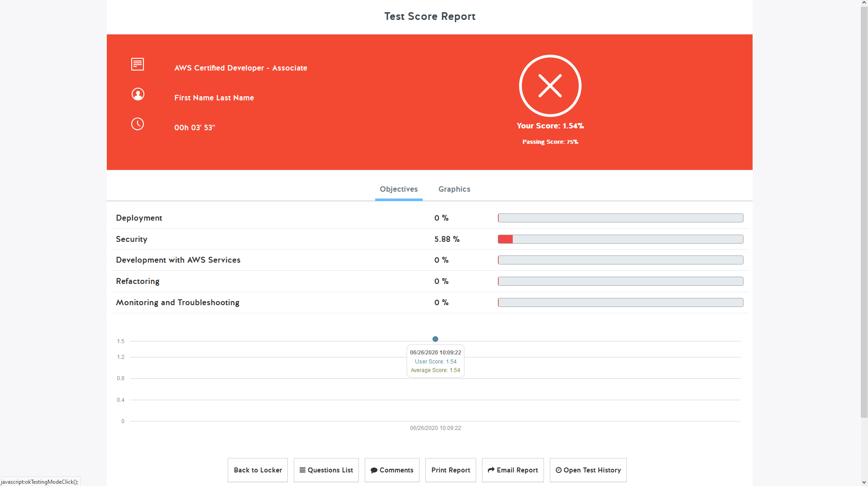This screenshot has width=868, height=486.
Task: Click the user profile icon
Action: (x=138, y=94)
